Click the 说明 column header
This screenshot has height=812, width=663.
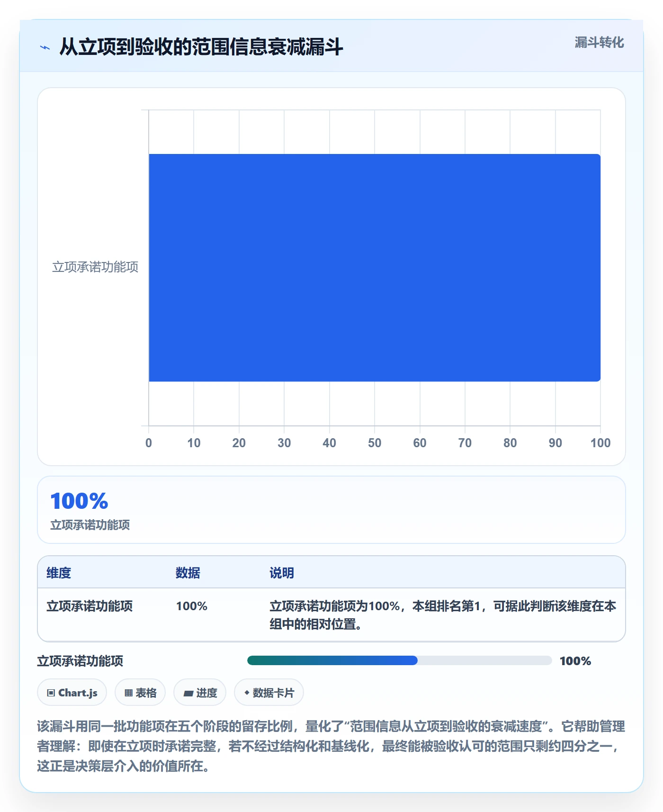click(282, 573)
